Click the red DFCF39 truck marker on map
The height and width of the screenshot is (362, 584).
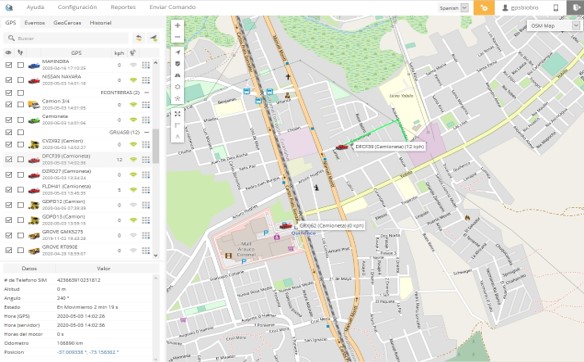[342, 147]
